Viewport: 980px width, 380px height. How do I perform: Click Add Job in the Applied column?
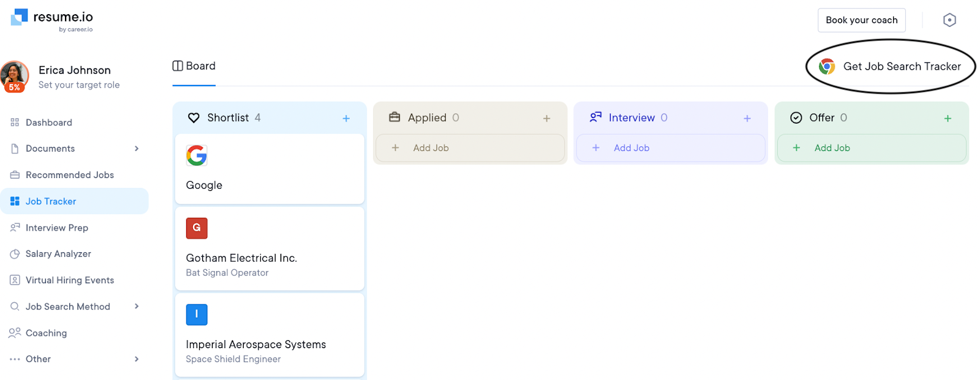431,148
